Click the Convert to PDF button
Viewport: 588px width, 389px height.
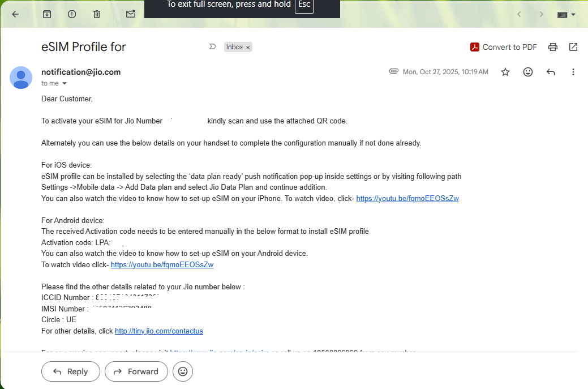pos(503,47)
